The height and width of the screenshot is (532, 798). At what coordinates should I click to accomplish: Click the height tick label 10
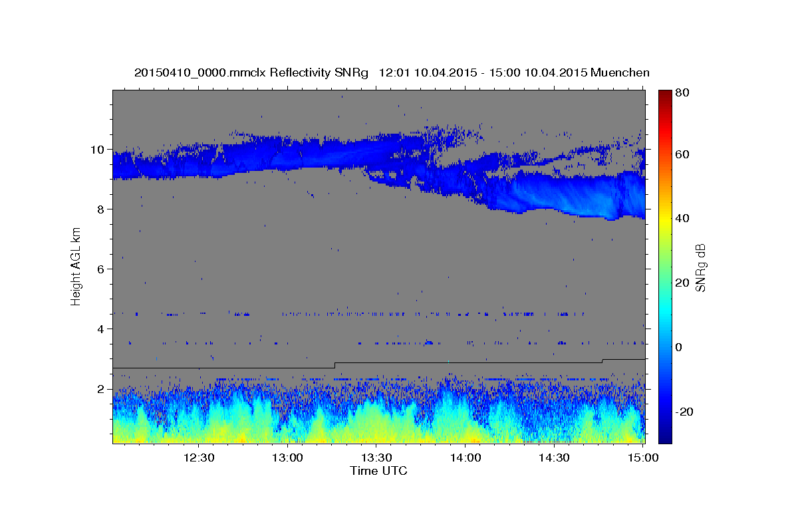coord(98,149)
